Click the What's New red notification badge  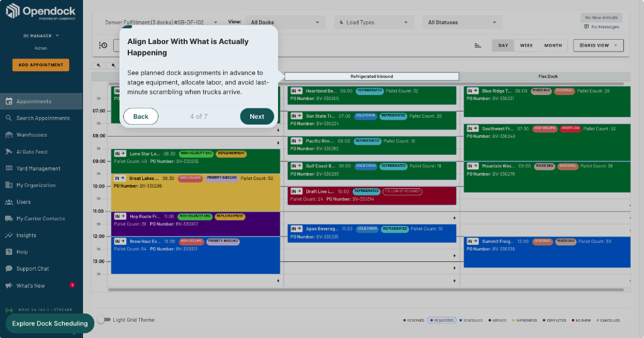(x=72, y=285)
